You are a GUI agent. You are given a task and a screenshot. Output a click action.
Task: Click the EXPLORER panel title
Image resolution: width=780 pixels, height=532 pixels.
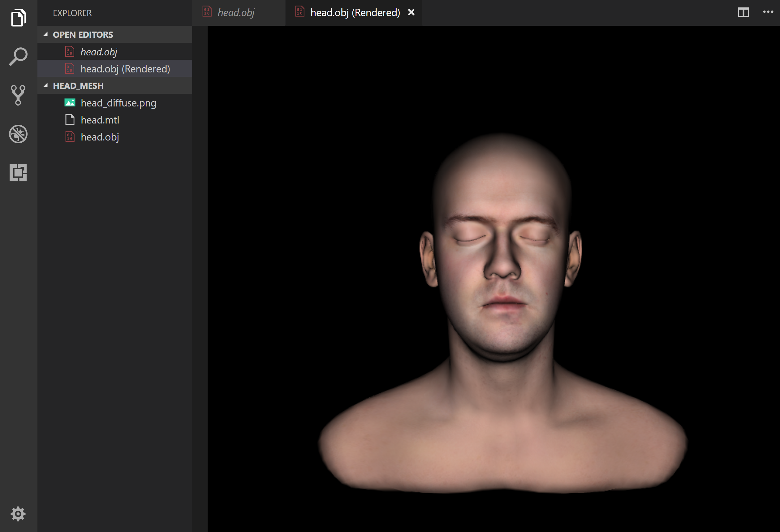tap(72, 13)
